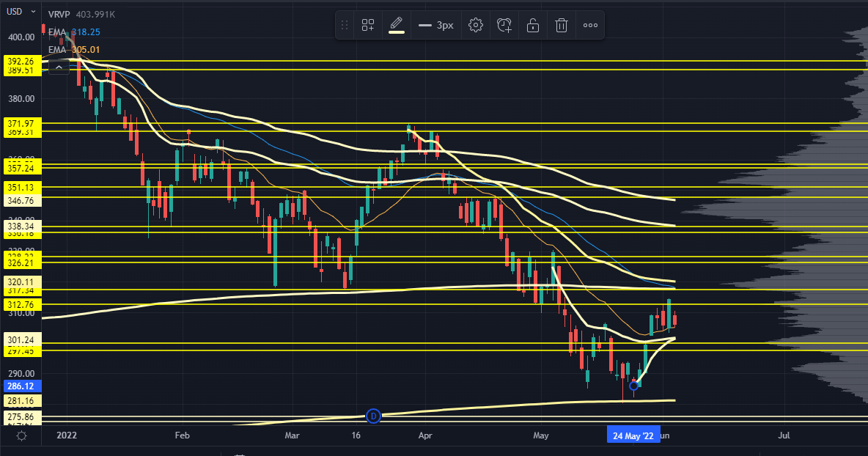Click the Mar label on time axis
The image size is (868, 456).
pyautogui.click(x=292, y=435)
